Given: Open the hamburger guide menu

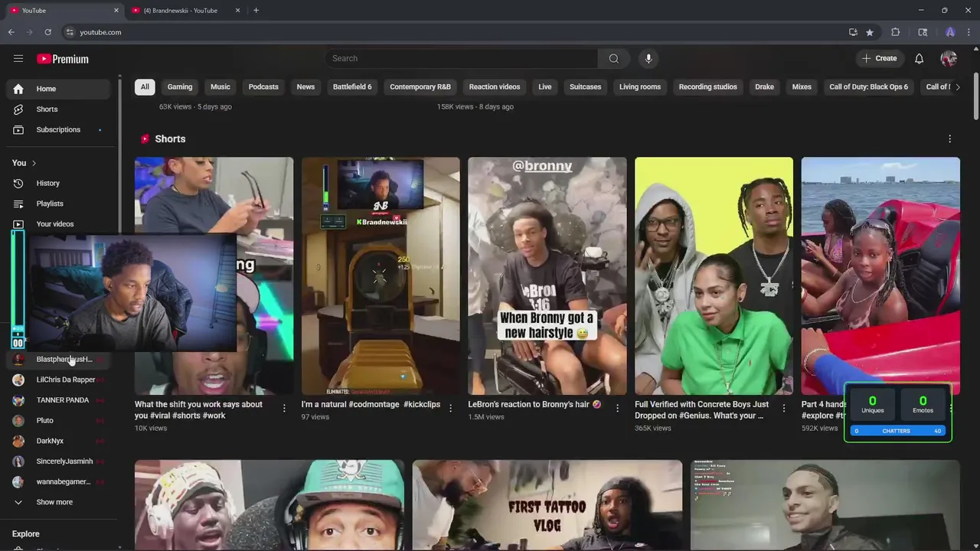Looking at the screenshot, I should pyautogui.click(x=18, y=59).
